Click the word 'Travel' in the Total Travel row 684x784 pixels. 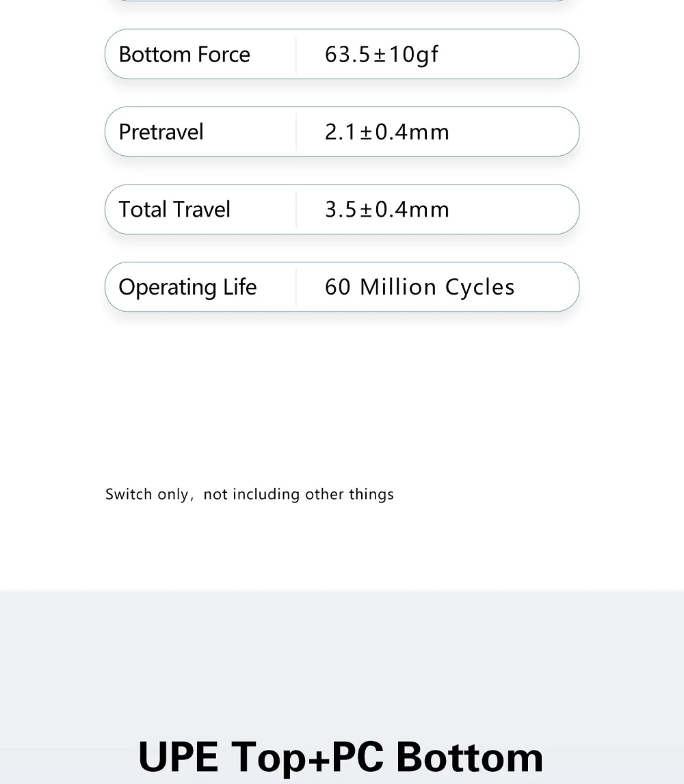coord(202,209)
